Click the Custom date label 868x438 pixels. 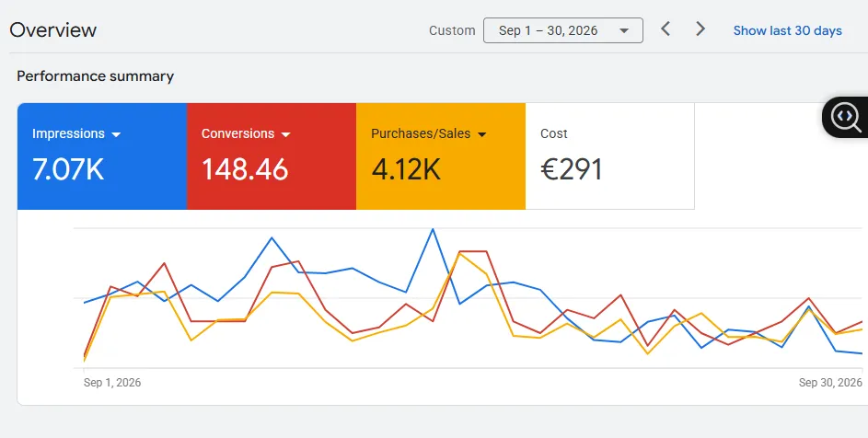click(452, 30)
